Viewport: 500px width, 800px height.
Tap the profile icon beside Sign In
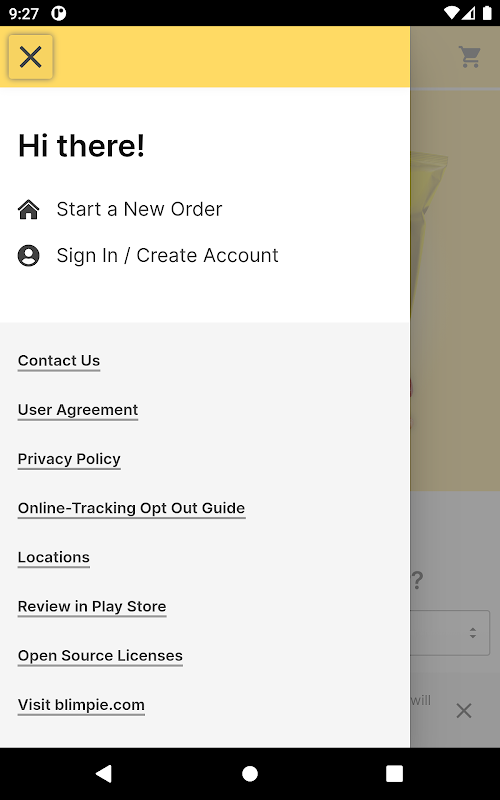click(29, 256)
